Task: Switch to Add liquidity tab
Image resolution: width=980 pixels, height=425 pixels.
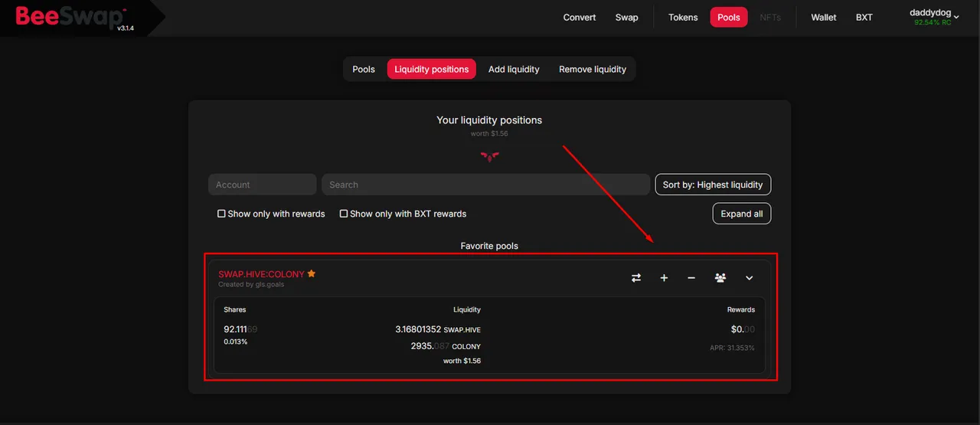Action: [514, 69]
